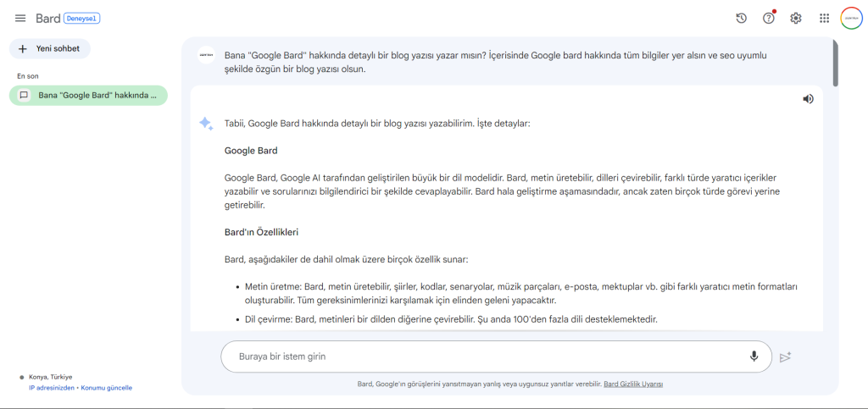Open Bard activity history icon

(741, 19)
